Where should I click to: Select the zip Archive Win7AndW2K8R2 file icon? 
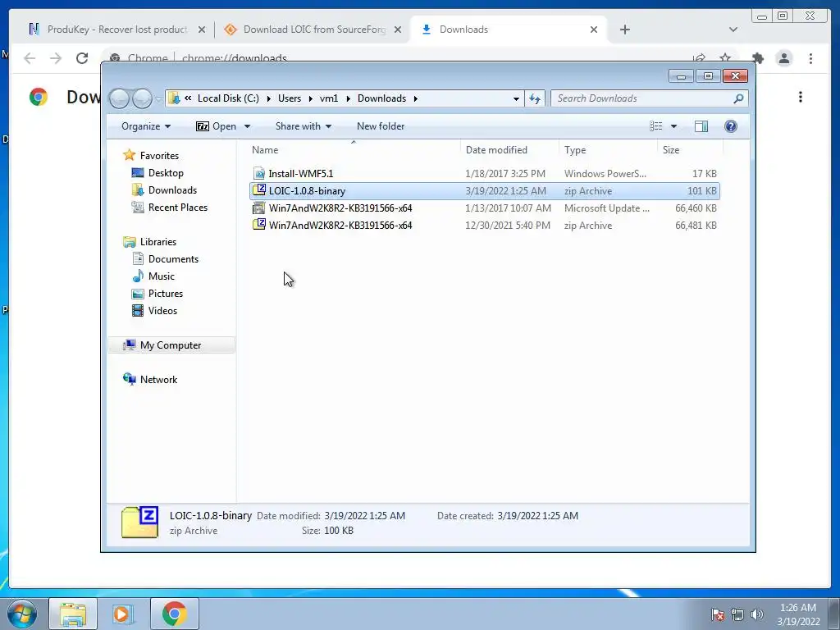click(259, 225)
